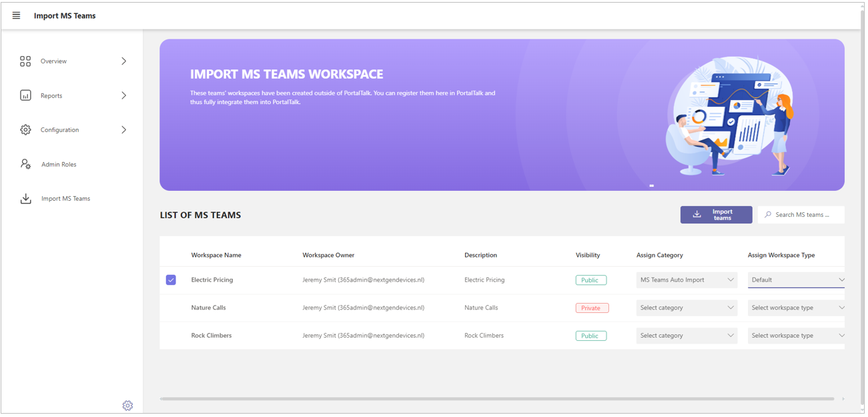Image resolution: width=868 pixels, height=417 pixels.
Task: Open workspace type dropdown showing Default
Action: (x=797, y=280)
